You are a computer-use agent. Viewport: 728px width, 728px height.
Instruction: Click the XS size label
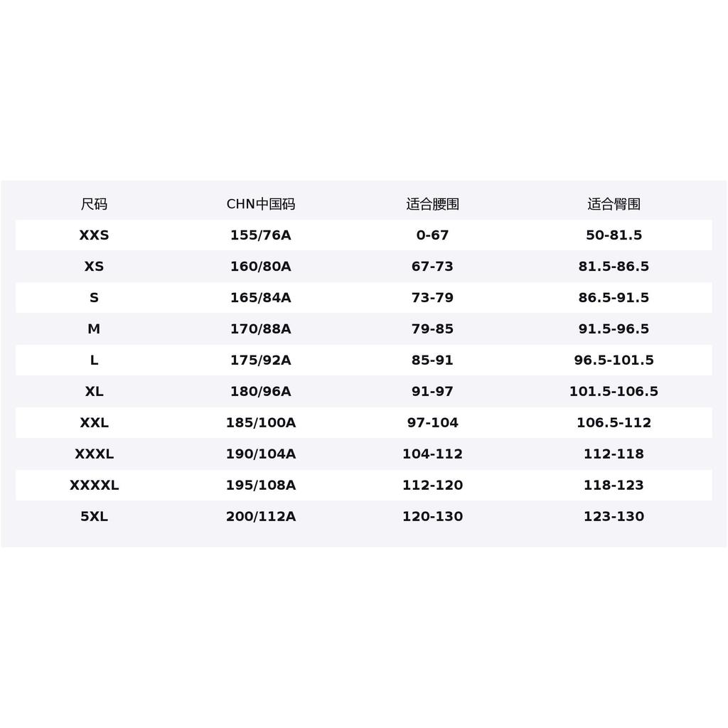pyautogui.click(x=94, y=266)
